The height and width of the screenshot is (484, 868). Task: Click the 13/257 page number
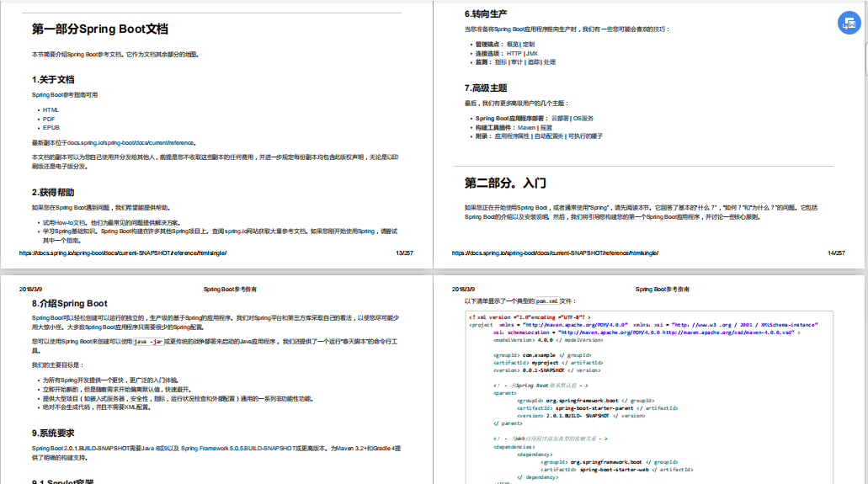tap(404, 253)
